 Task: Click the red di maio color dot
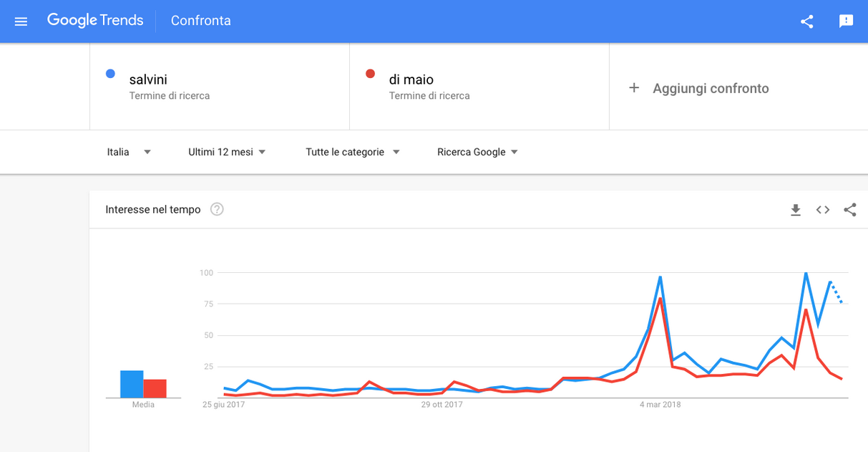click(370, 74)
